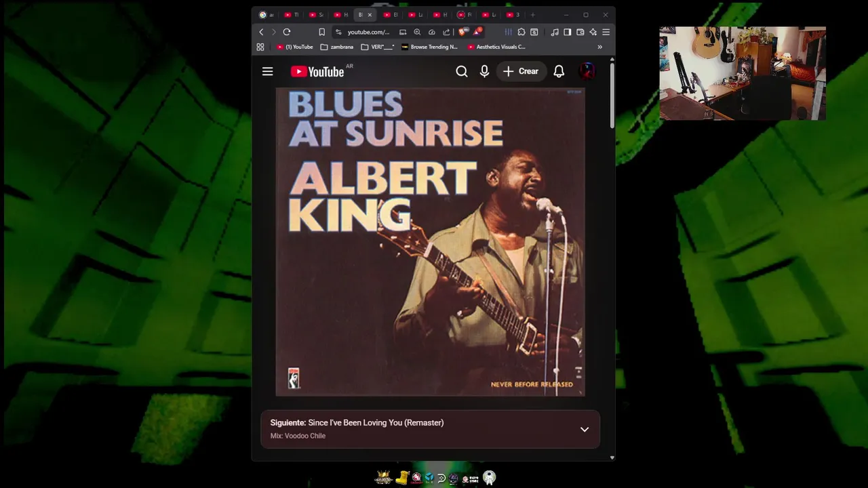
Task: Click the scrollbar up arrow
Action: pyautogui.click(x=612, y=59)
